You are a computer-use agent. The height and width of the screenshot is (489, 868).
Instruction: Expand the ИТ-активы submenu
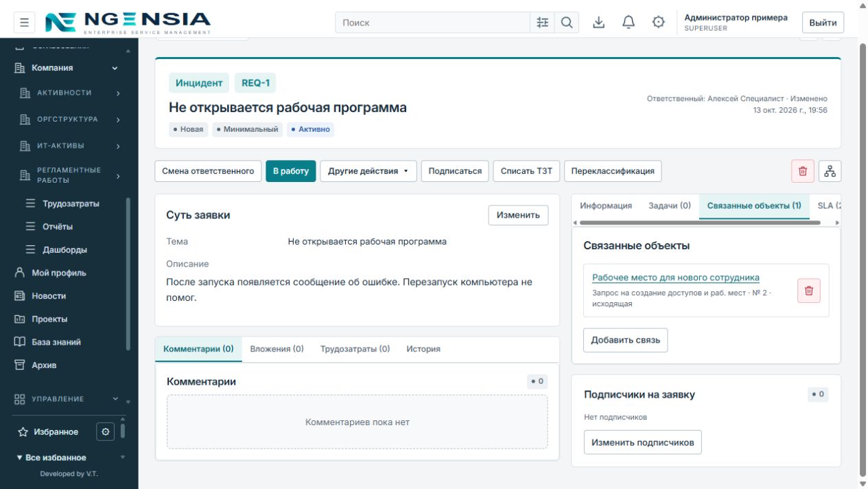coord(118,146)
